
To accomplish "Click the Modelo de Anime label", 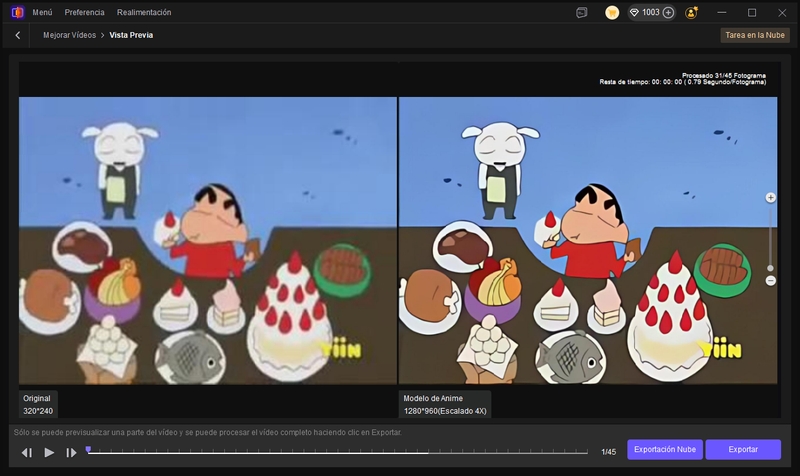I will [433, 398].
